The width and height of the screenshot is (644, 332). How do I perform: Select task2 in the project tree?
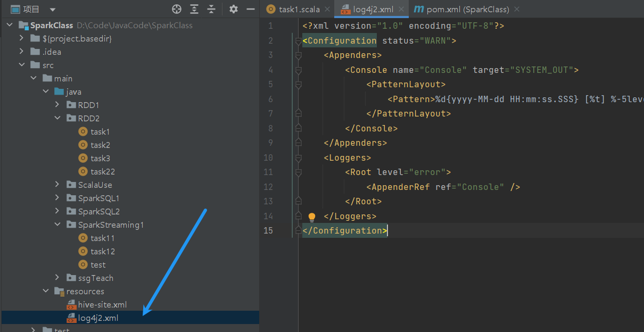point(101,145)
